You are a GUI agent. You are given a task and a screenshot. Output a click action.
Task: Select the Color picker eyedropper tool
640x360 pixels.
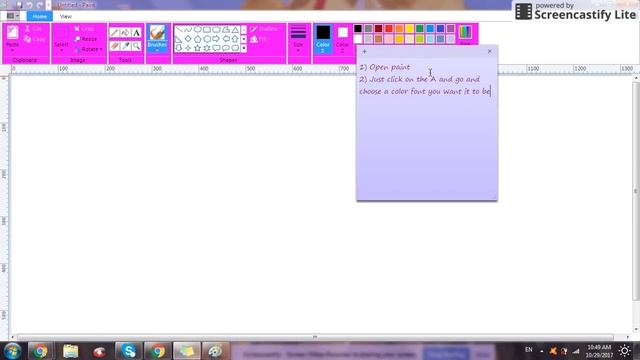click(125, 46)
